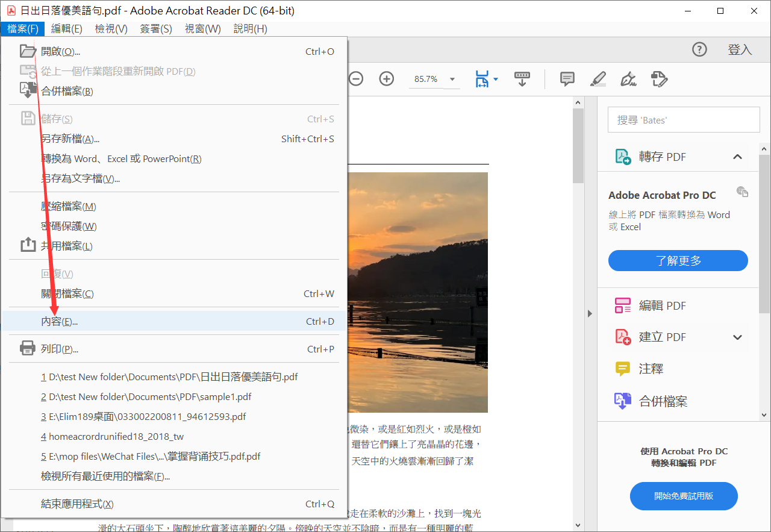This screenshot has height=532, width=771.
Task: Collapse the right tools pane arrow
Action: click(590, 314)
